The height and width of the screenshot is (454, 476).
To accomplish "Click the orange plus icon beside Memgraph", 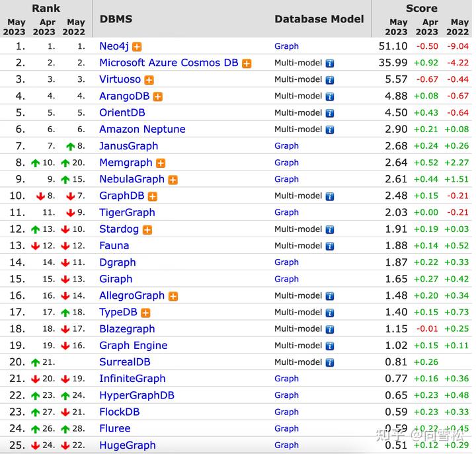I will tap(161, 163).
